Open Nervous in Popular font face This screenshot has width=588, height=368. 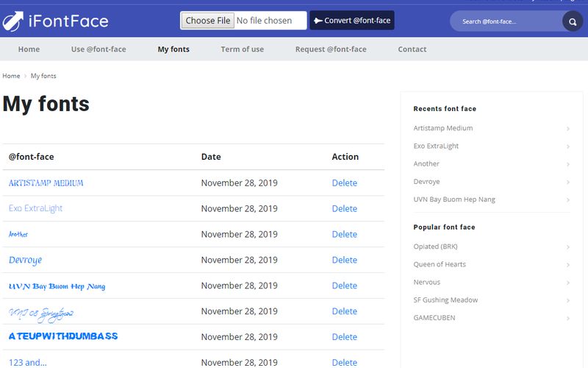[x=427, y=282]
